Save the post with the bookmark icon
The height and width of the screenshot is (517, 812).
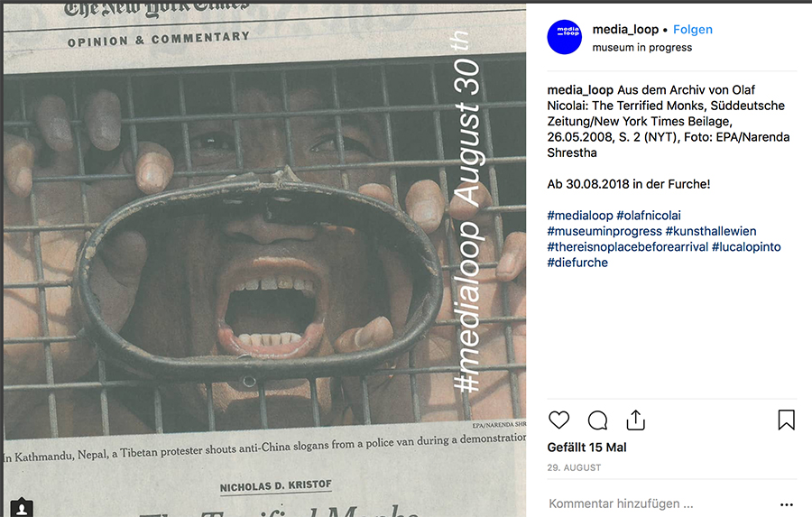(786, 420)
